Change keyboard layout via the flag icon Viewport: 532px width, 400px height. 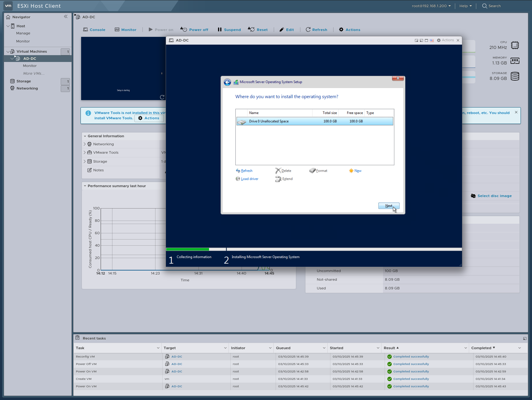coord(432,40)
